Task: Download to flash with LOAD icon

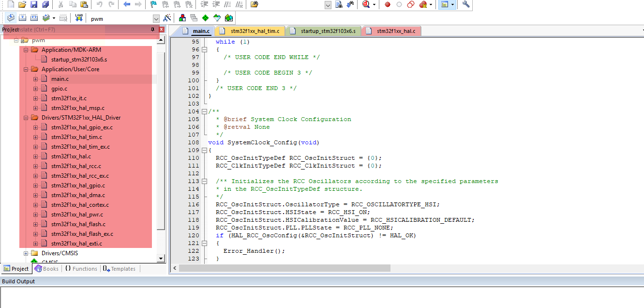Action: coord(79,18)
